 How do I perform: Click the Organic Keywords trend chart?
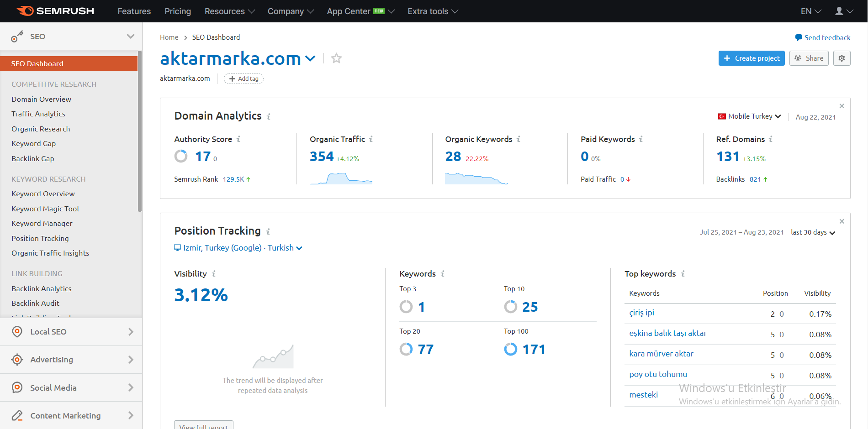tap(476, 178)
